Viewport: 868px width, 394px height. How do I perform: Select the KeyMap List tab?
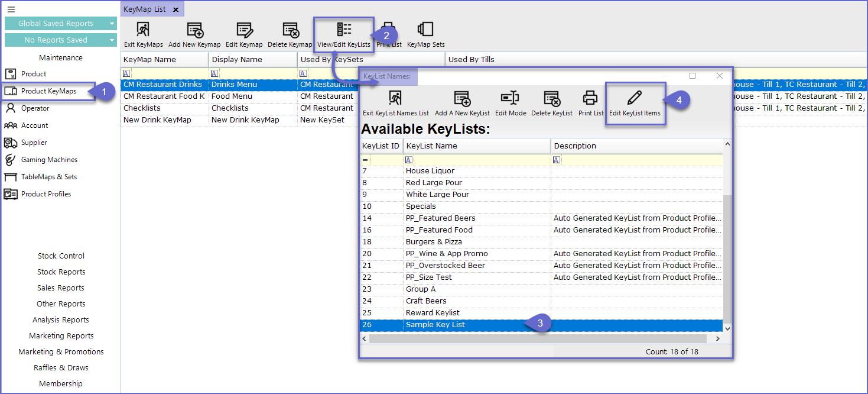click(x=145, y=9)
